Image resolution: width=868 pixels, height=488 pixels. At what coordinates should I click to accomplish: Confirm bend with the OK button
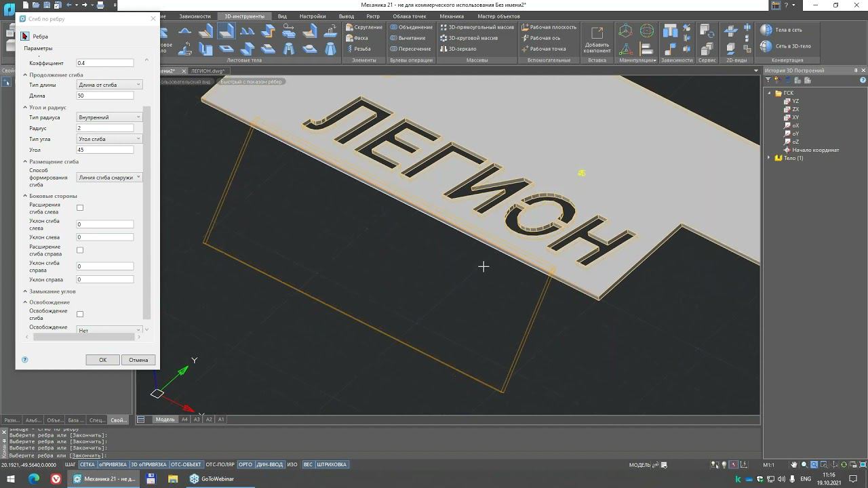(102, 360)
